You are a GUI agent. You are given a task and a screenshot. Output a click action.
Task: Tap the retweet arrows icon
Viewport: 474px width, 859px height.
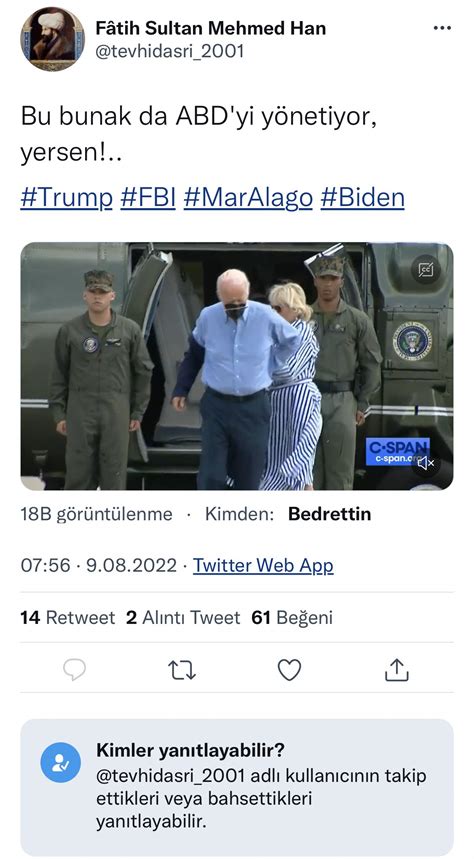[182, 669]
